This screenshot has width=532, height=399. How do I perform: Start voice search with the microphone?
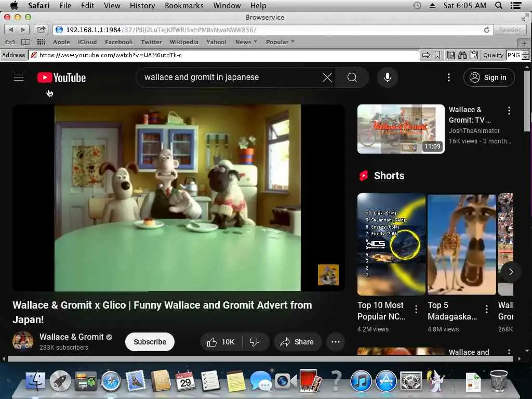click(387, 77)
